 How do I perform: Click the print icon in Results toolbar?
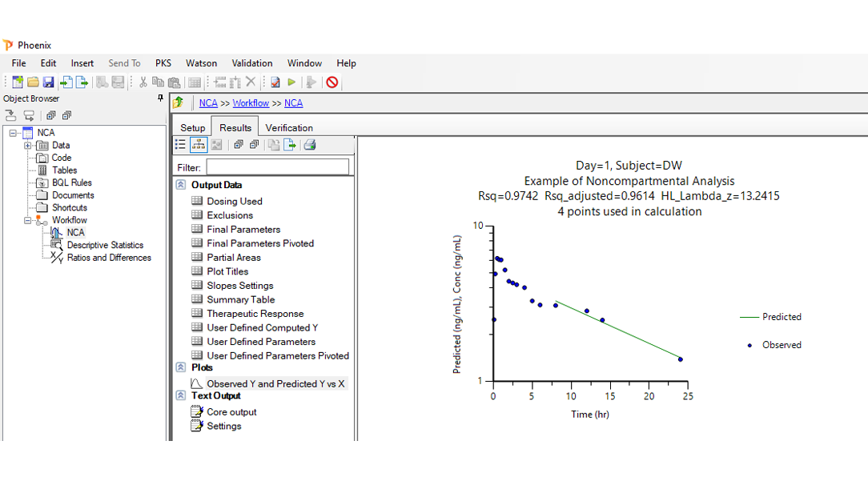coord(310,145)
